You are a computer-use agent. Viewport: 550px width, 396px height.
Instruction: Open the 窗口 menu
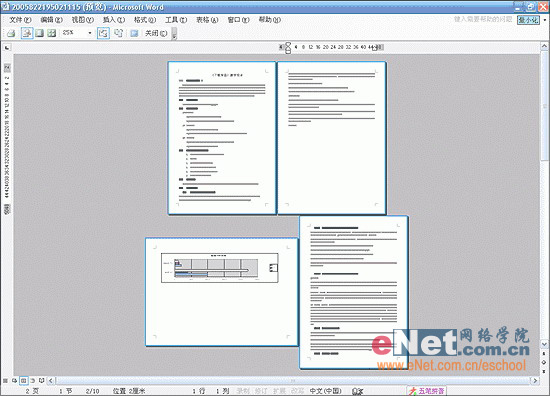[239, 20]
